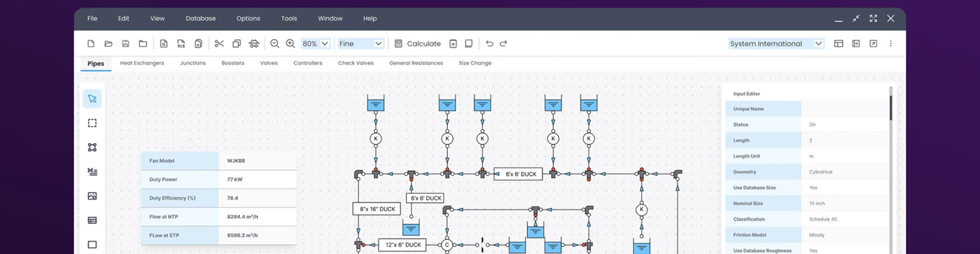Click the list panel icon near units

coord(856,43)
